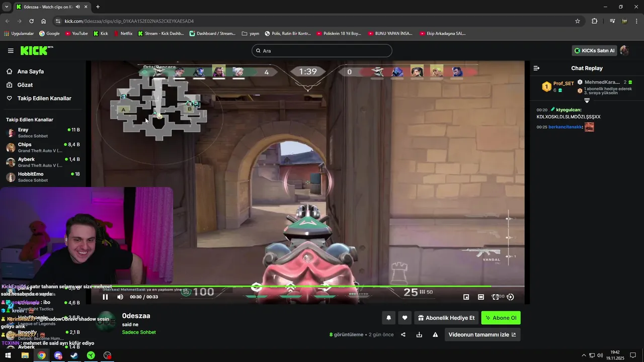Screen dimensions: 644x362
Task: Open the Chrome extensions puzzle icon
Action: click(595, 21)
